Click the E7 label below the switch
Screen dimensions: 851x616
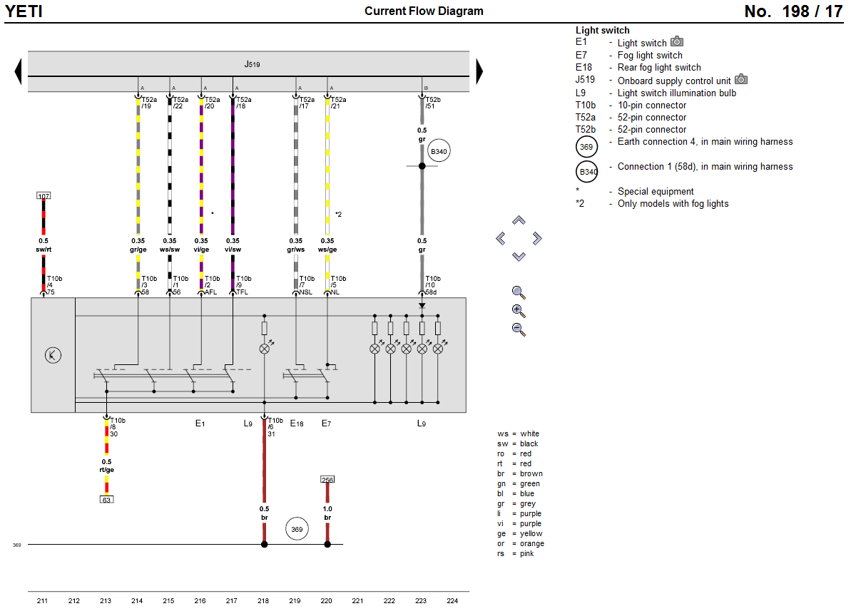pos(326,423)
